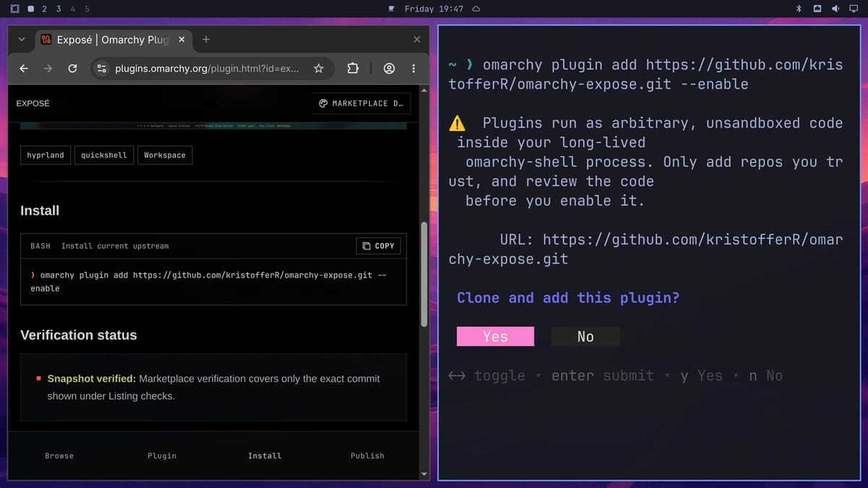868x488 pixels.
Task: Select the quickshell tag
Action: tap(104, 155)
